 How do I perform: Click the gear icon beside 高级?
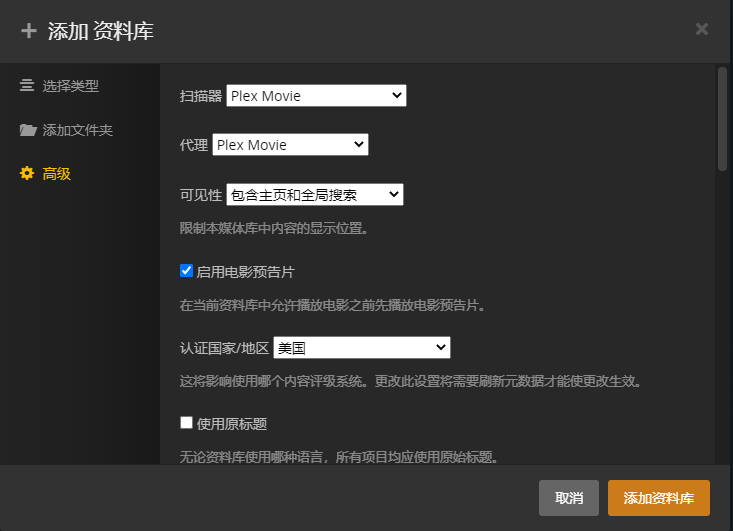27,173
